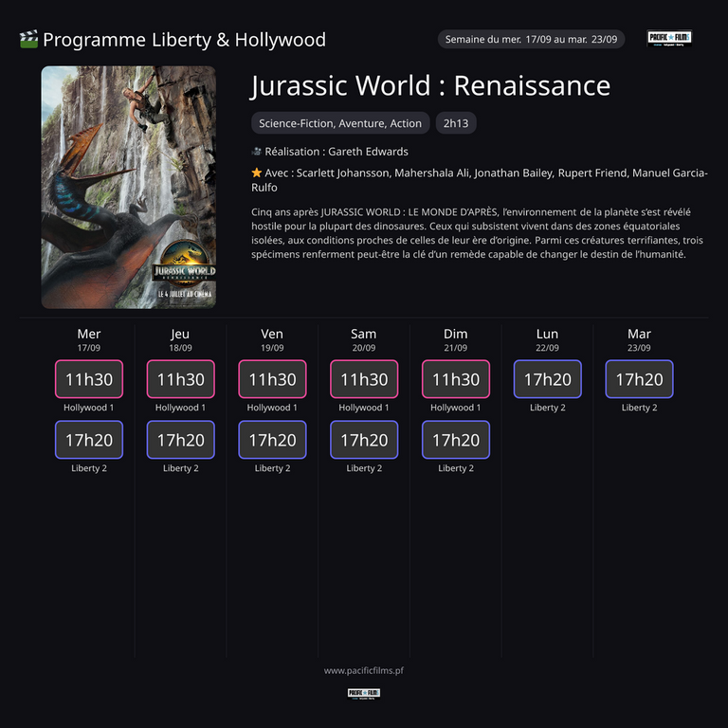
Task: Select Thursday 18/09 17h20 Liberty 2 showtime
Action: (x=181, y=440)
